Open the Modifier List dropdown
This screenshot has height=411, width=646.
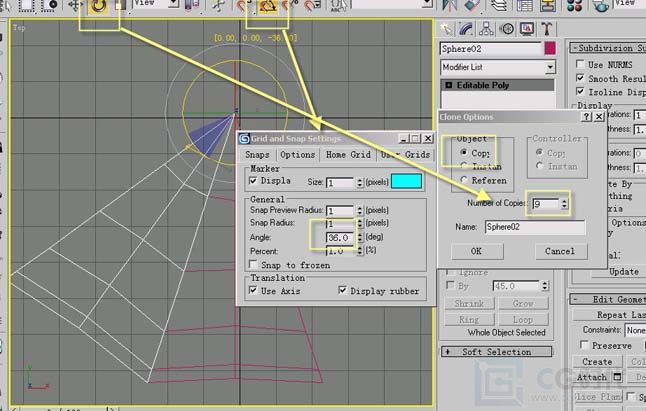tap(550, 67)
